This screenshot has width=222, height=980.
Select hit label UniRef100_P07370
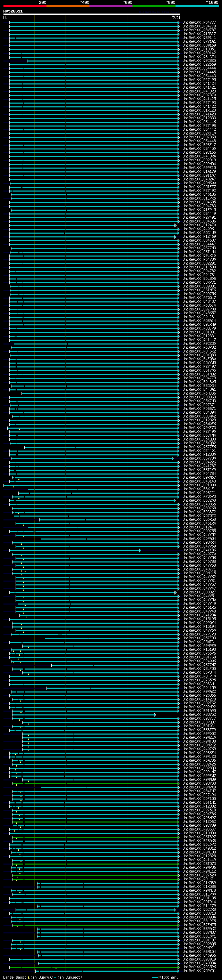point(199,95)
